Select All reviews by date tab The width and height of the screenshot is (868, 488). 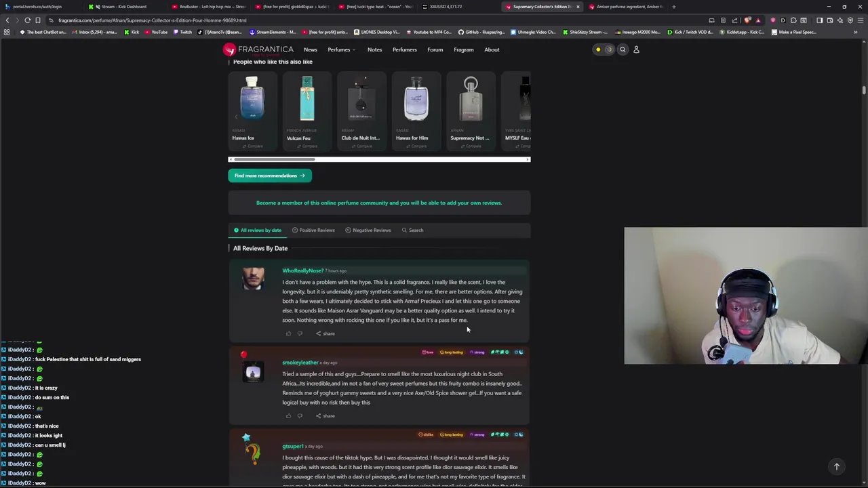[x=258, y=230]
